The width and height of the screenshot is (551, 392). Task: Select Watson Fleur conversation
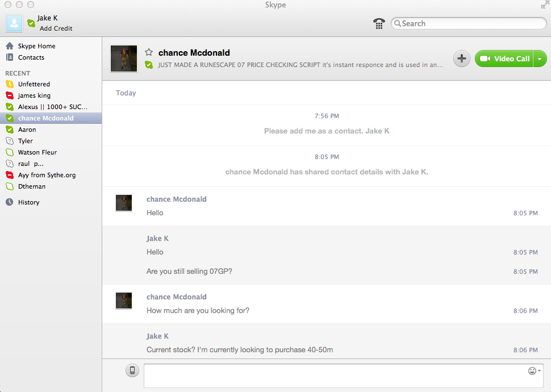click(51, 152)
